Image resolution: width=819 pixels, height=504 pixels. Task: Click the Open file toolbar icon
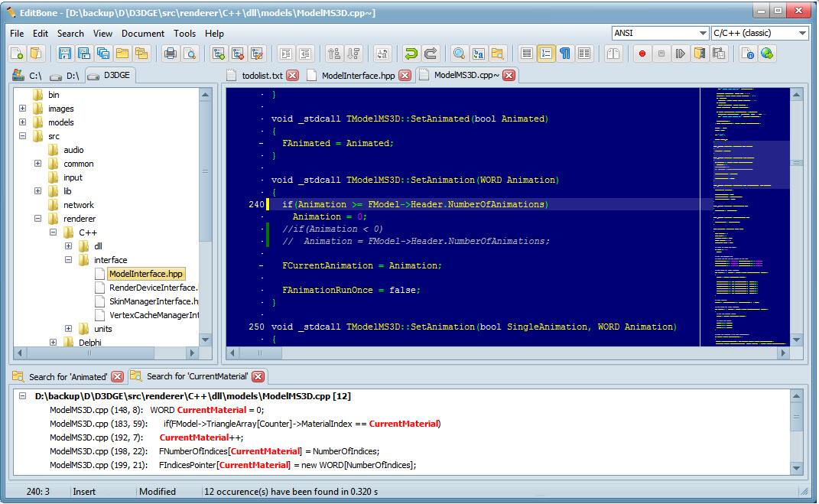36,54
